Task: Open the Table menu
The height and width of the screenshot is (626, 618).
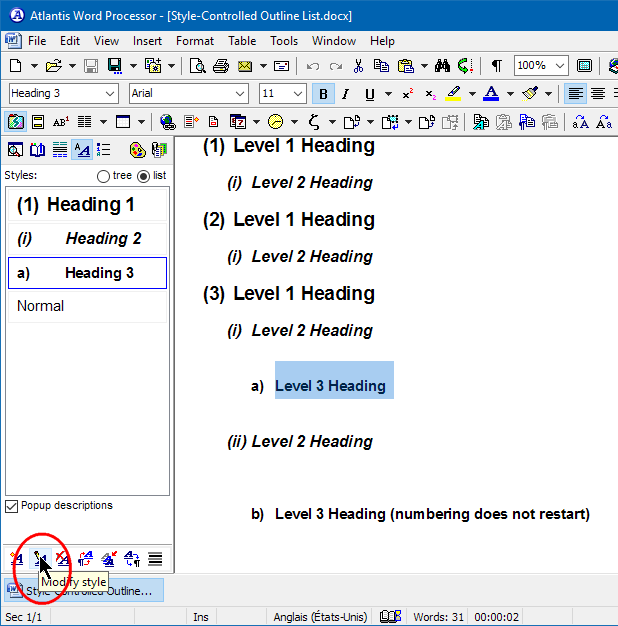Action: (x=242, y=41)
